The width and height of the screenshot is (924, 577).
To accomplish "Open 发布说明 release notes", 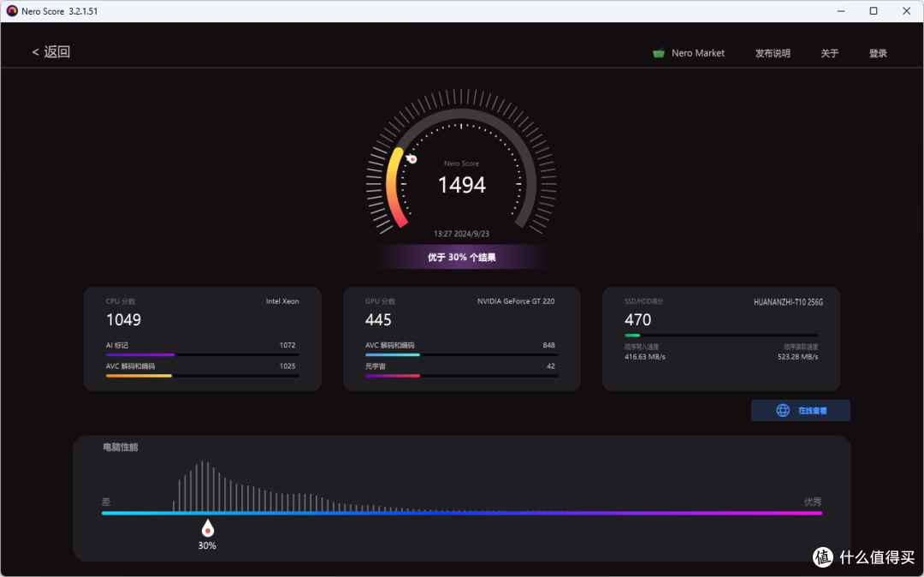I will 772,53.
